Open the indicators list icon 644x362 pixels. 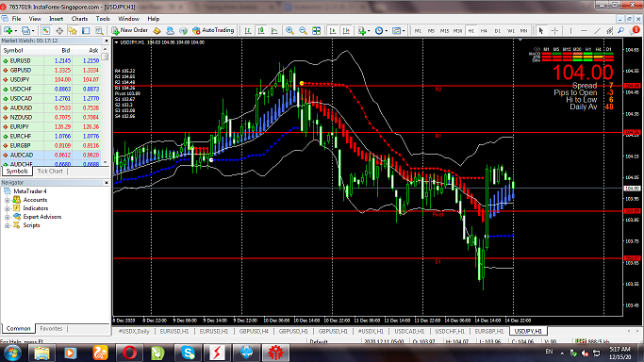click(x=361, y=30)
